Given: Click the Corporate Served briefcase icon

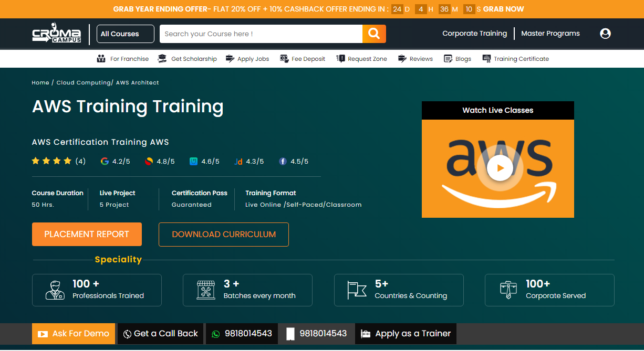Looking at the screenshot, I should 508,290.
